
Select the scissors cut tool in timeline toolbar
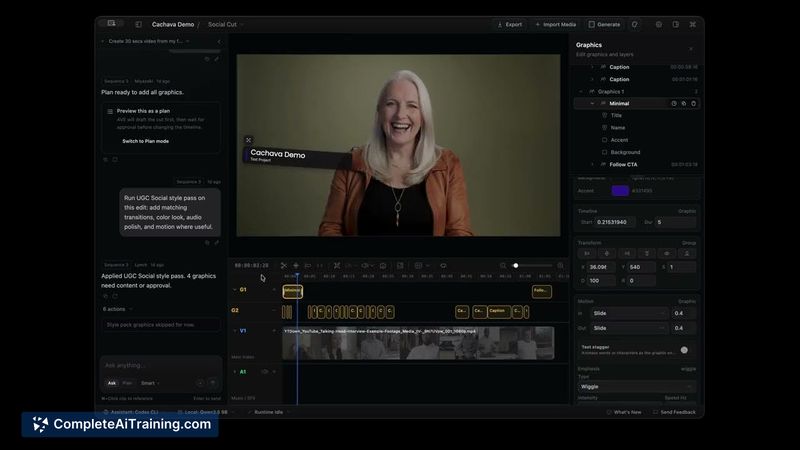(284, 265)
